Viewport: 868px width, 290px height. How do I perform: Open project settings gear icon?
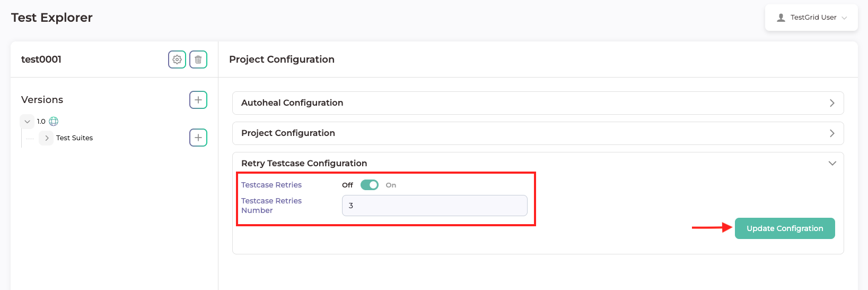pyautogui.click(x=177, y=59)
